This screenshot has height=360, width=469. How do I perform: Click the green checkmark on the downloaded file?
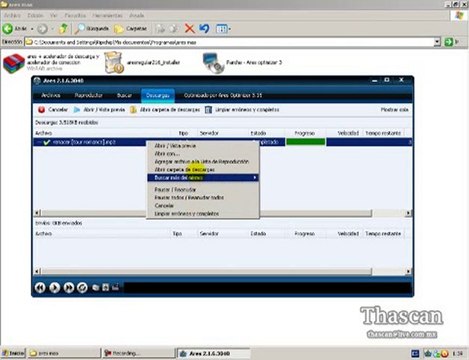coord(47,142)
